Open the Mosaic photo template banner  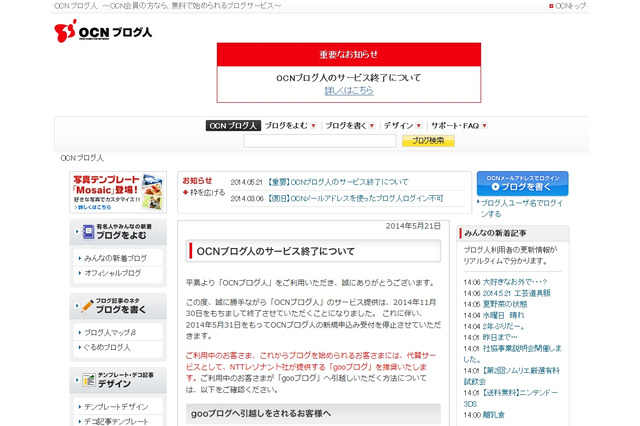118,192
